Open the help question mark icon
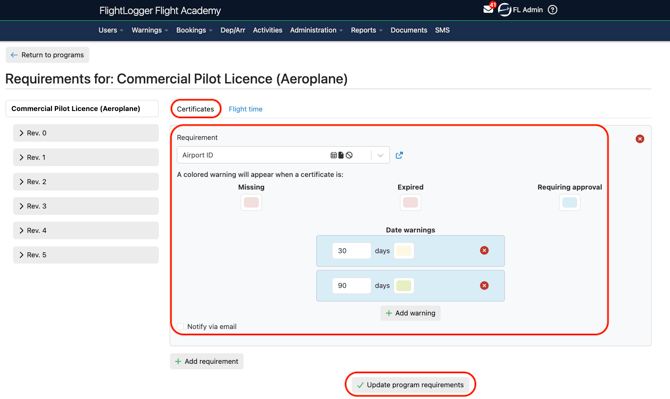 (552, 9)
